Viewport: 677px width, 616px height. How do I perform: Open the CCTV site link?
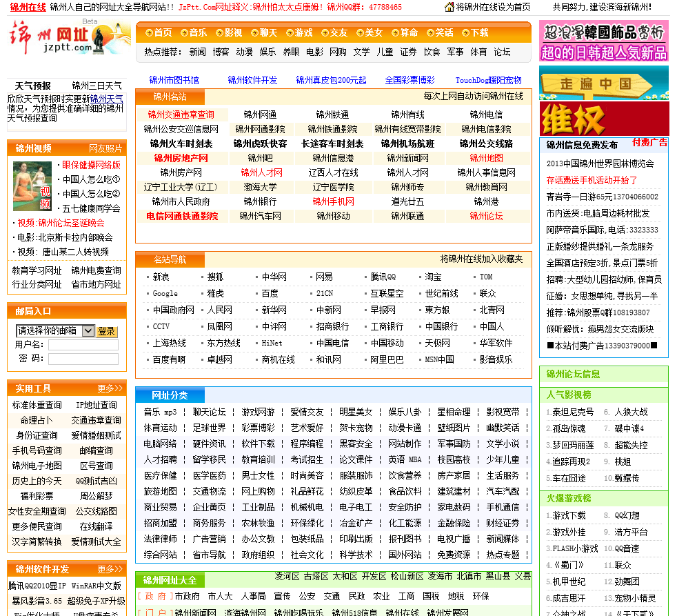click(x=161, y=326)
